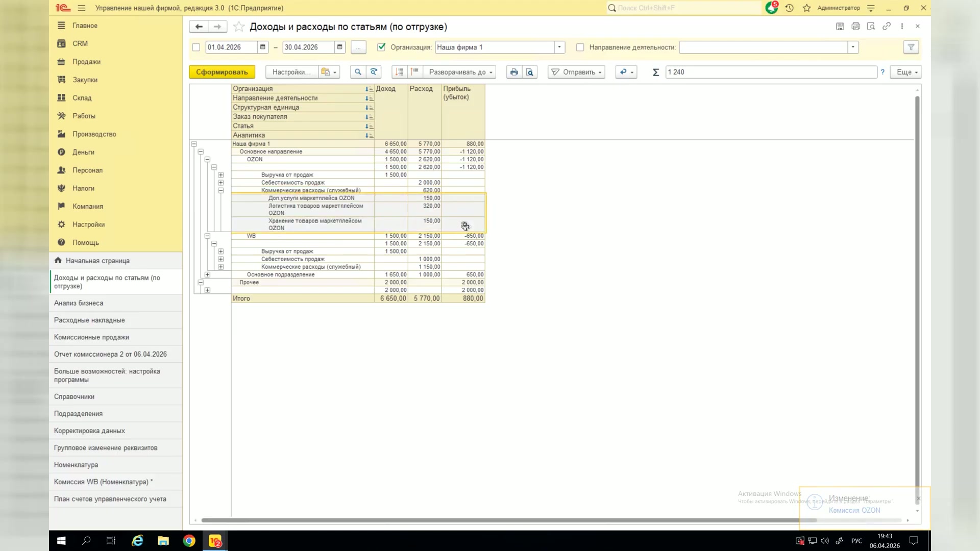Click horizontal scrollbar of report
This screenshot has width=980, height=551.
click(x=509, y=520)
